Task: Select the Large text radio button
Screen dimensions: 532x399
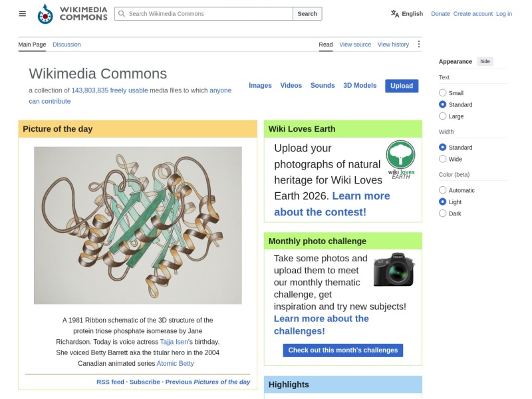Action: click(442, 116)
